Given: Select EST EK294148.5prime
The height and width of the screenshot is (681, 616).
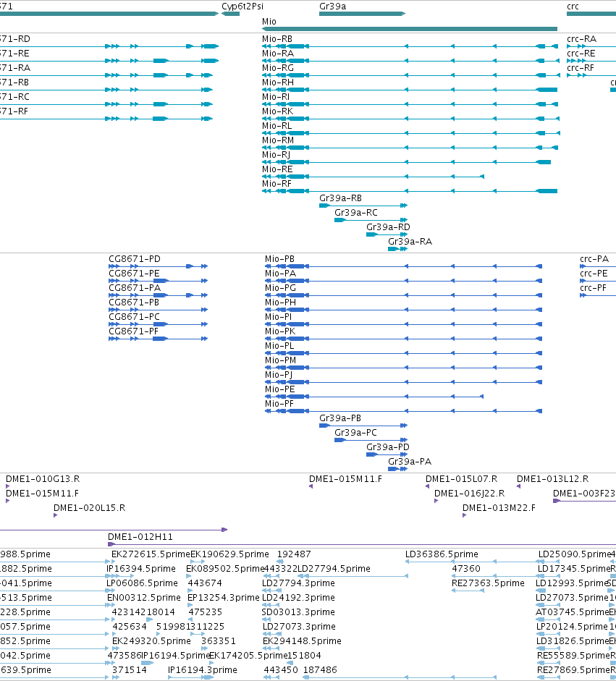Looking at the screenshot, I should (x=302, y=641).
